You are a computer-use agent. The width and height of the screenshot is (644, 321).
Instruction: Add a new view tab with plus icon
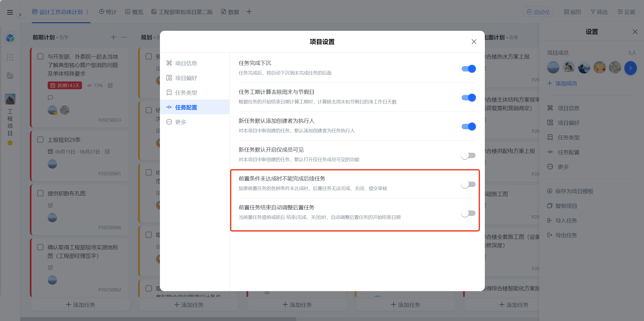(x=249, y=12)
